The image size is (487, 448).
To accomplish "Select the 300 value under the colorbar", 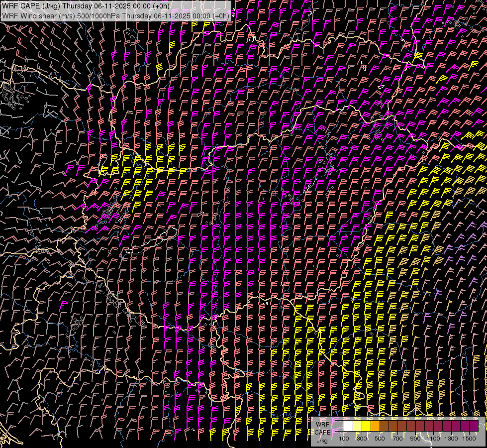I will 362,439.
